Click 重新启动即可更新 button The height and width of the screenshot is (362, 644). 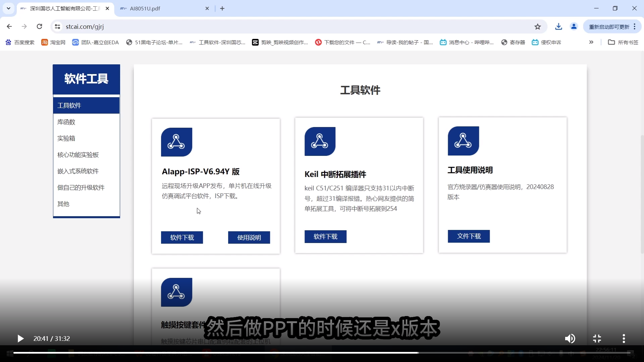point(609,27)
